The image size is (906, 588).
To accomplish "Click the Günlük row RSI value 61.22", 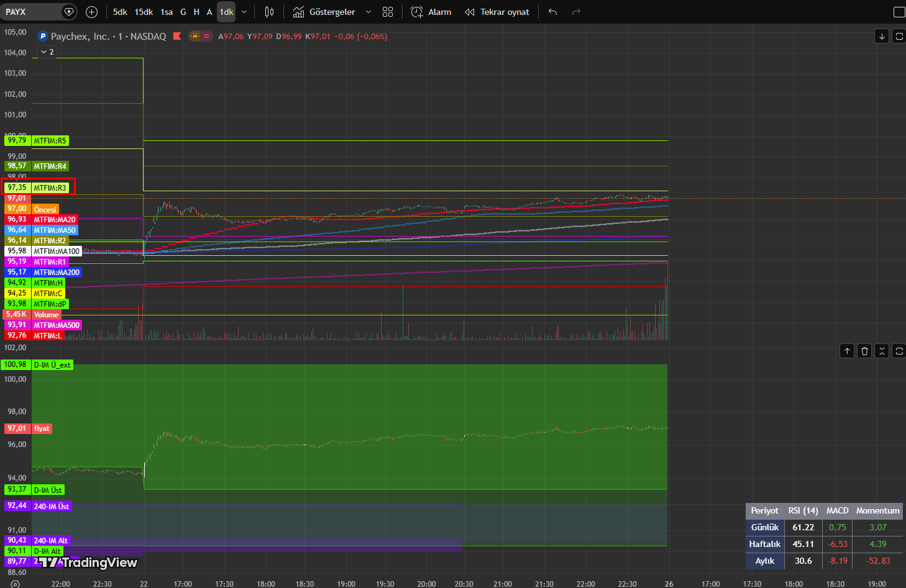I will [803, 527].
